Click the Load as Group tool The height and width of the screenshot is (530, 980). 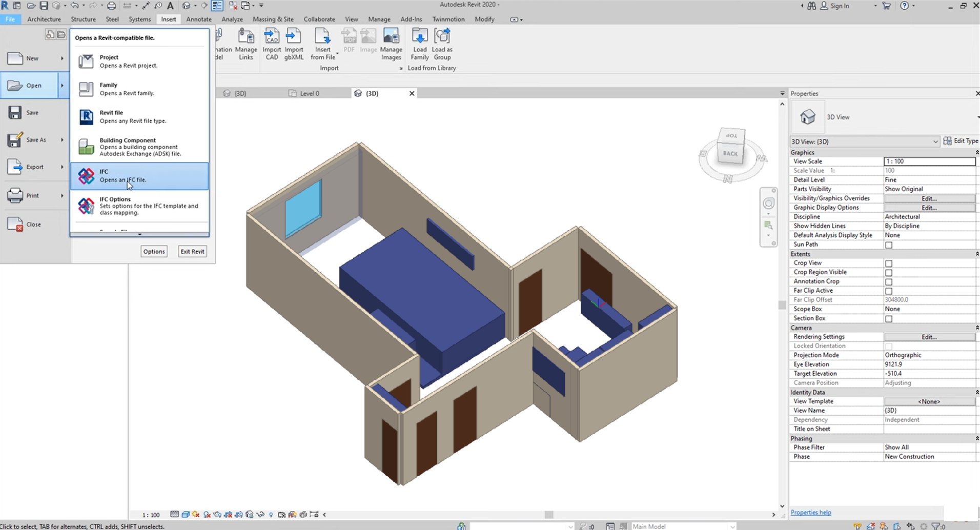442,43
